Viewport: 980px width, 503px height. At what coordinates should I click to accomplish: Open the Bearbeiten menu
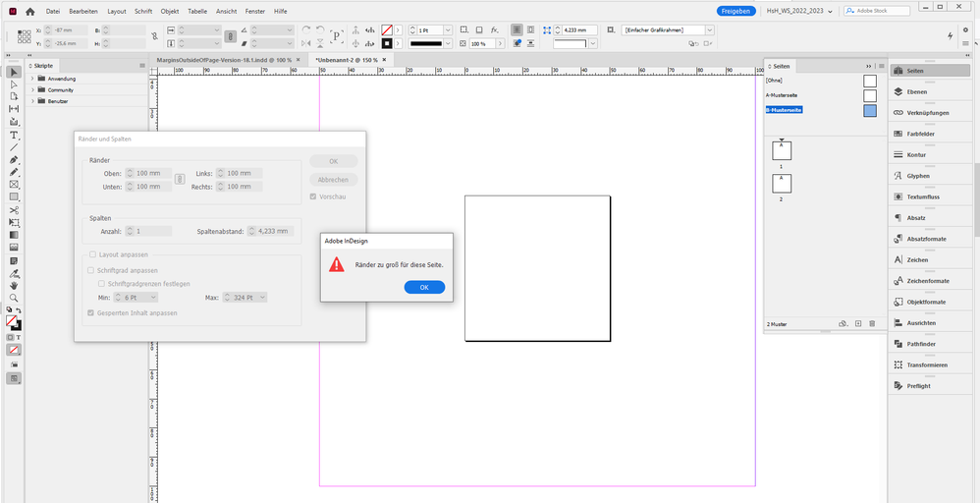pyautogui.click(x=83, y=11)
